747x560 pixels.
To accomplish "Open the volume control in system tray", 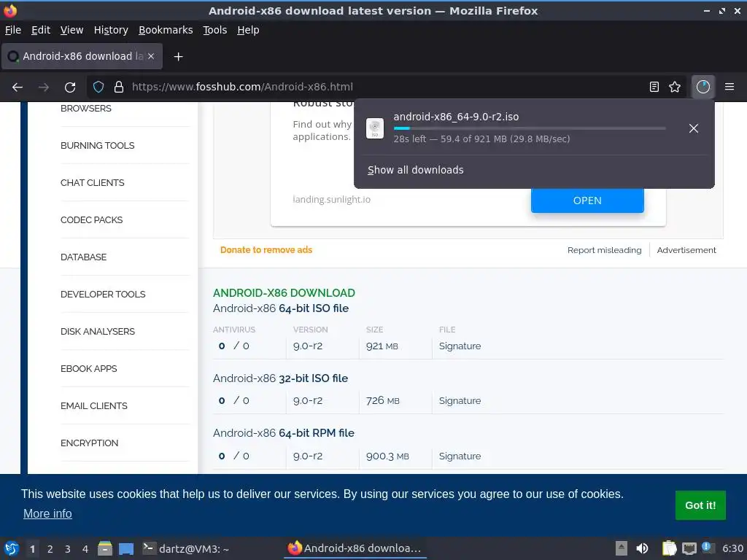I will coord(642,548).
